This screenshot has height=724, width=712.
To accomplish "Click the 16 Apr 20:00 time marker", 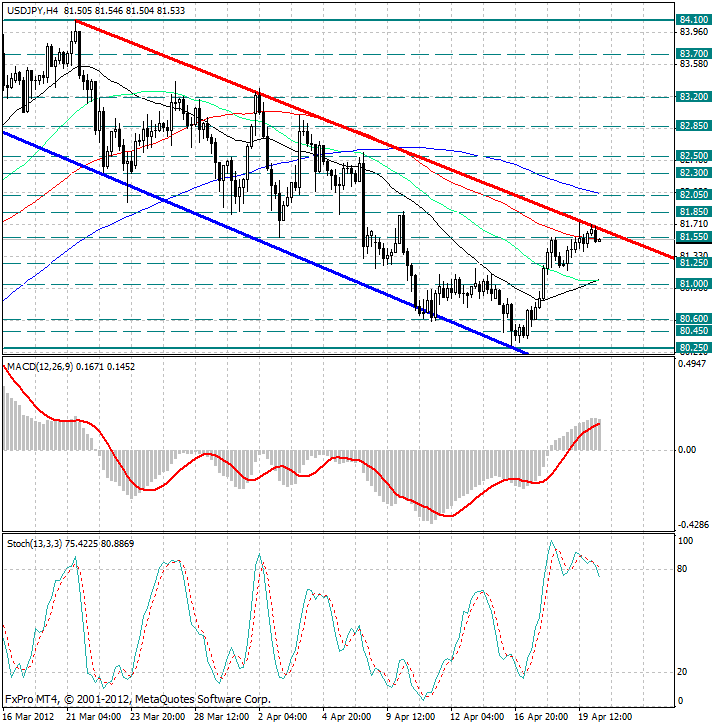I will coord(541,717).
